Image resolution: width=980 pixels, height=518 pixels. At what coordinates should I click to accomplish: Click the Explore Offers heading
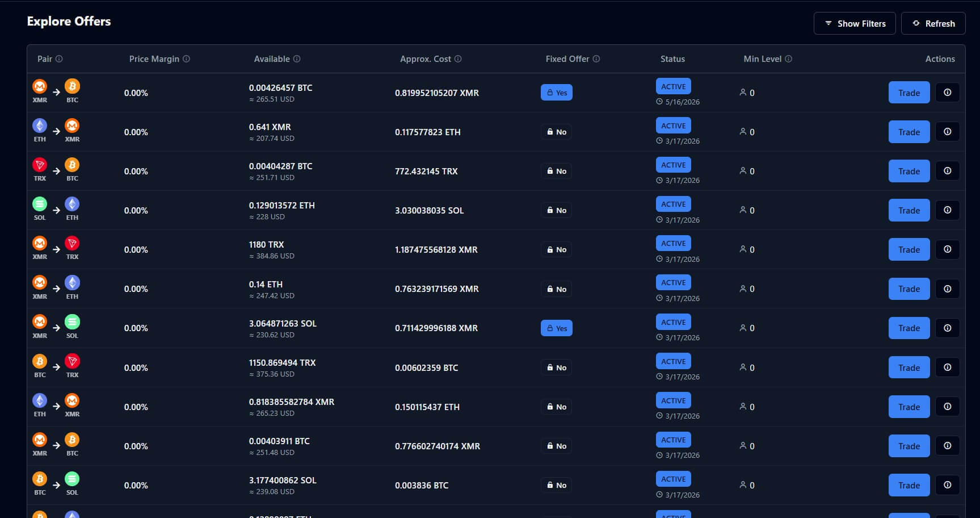(69, 21)
